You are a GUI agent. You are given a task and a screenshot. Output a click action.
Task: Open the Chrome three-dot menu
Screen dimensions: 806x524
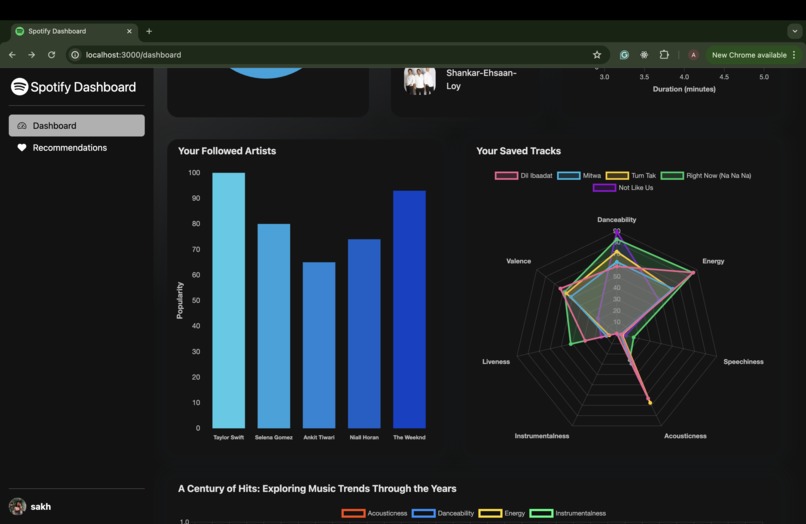(x=794, y=55)
